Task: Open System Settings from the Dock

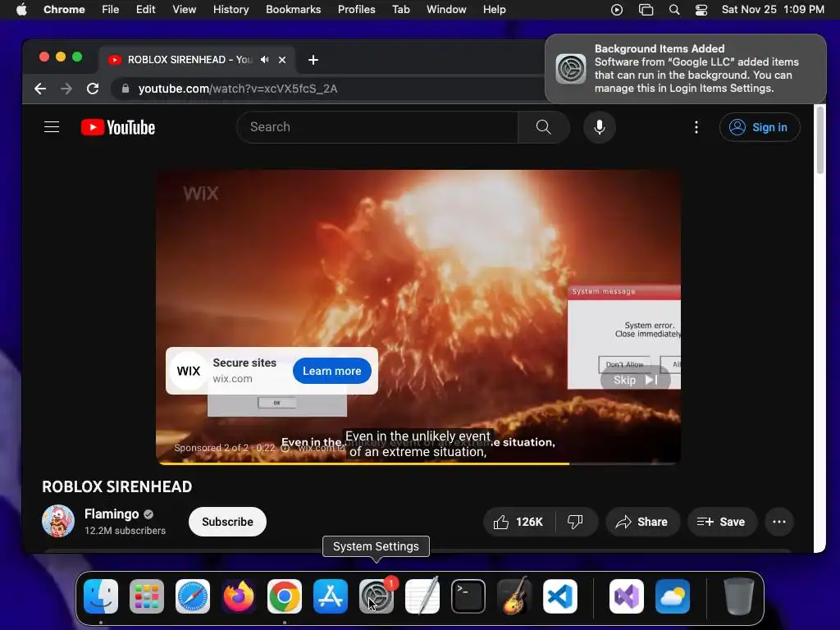Action: click(x=377, y=596)
